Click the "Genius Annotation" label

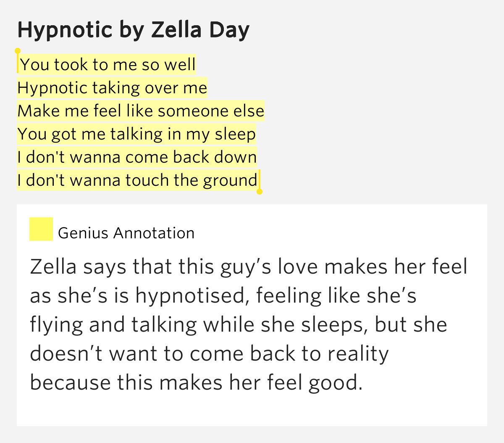[x=126, y=233]
